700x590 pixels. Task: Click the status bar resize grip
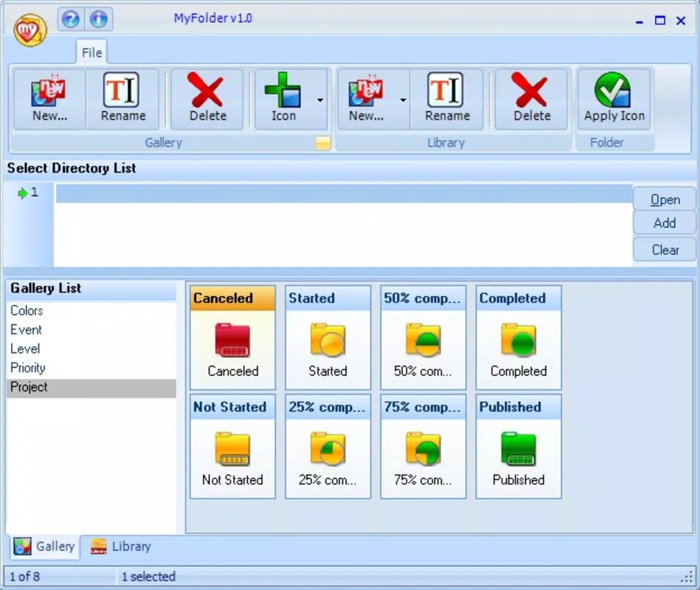[687, 577]
